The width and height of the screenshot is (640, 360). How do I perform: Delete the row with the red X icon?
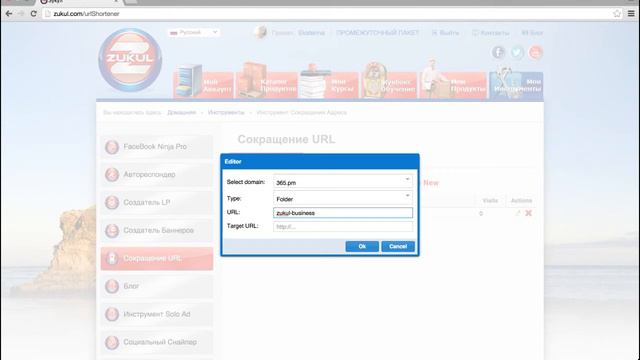529,213
